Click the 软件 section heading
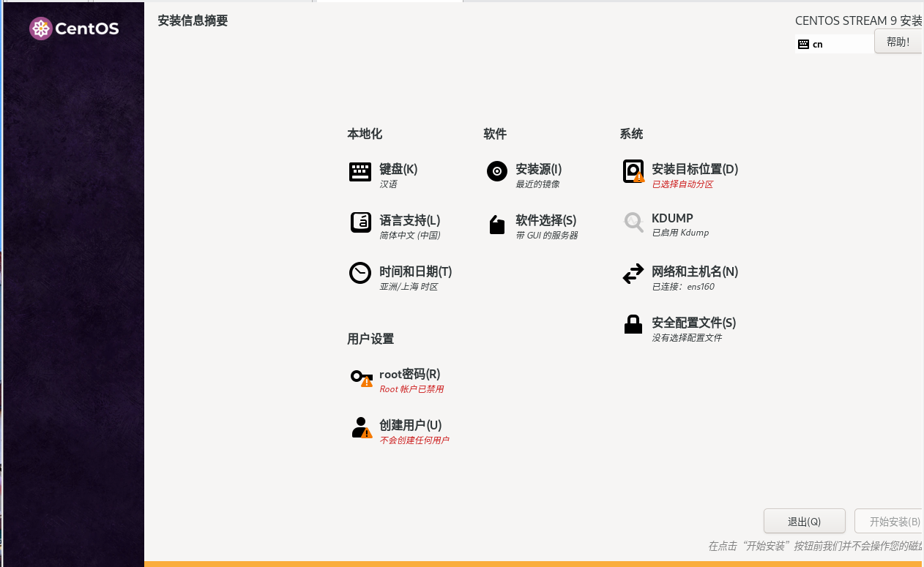This screenshot has height=567, width=924. point(495,134)
